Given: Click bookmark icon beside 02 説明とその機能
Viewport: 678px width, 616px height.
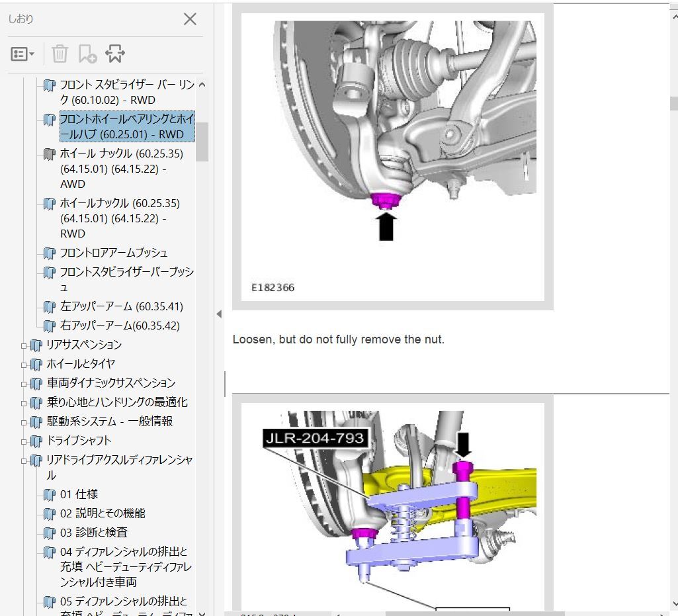Looking at the screenshot, I should [50, 513].
